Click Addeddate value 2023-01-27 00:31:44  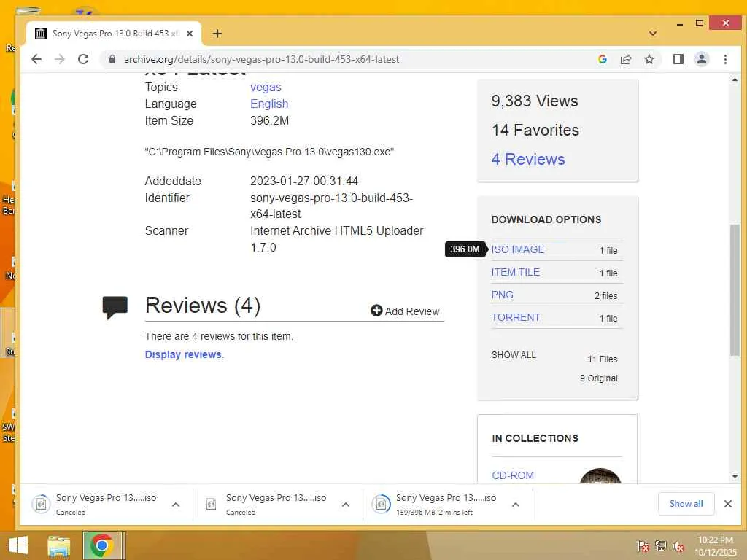304,181
